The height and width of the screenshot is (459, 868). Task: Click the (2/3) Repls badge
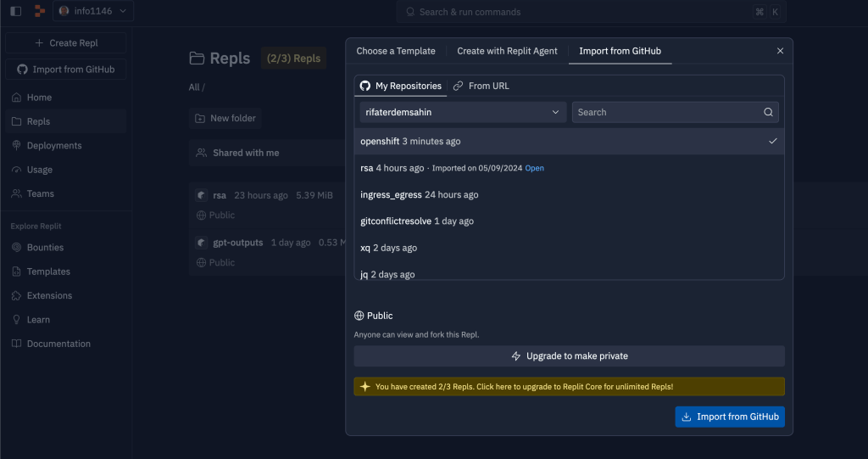[x=293, y=59]
